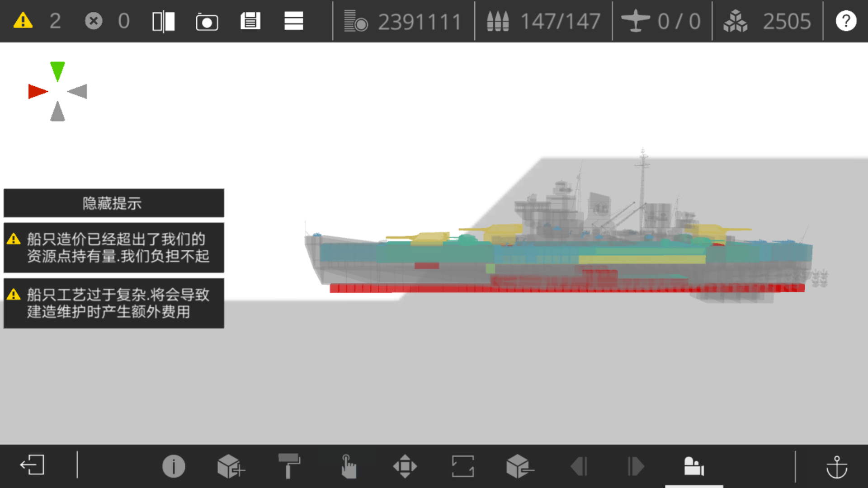The width and height of the screenshot is (868, 488).
Task: Open help with question mark icon
Action: (845, 21)
